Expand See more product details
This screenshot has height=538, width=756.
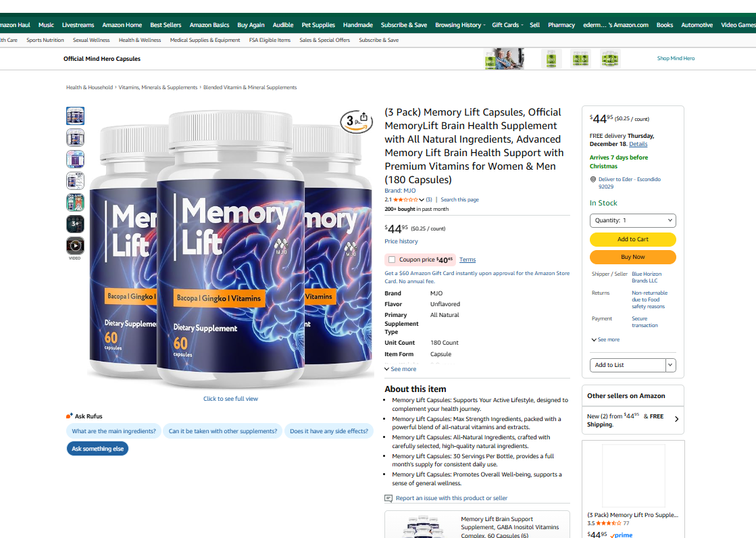coord(400,369)
